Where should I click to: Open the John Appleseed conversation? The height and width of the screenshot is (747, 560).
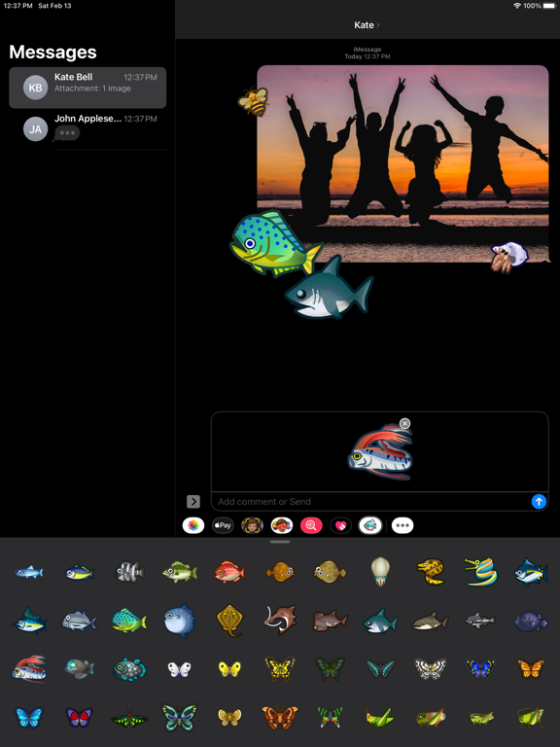coord(87,129)
